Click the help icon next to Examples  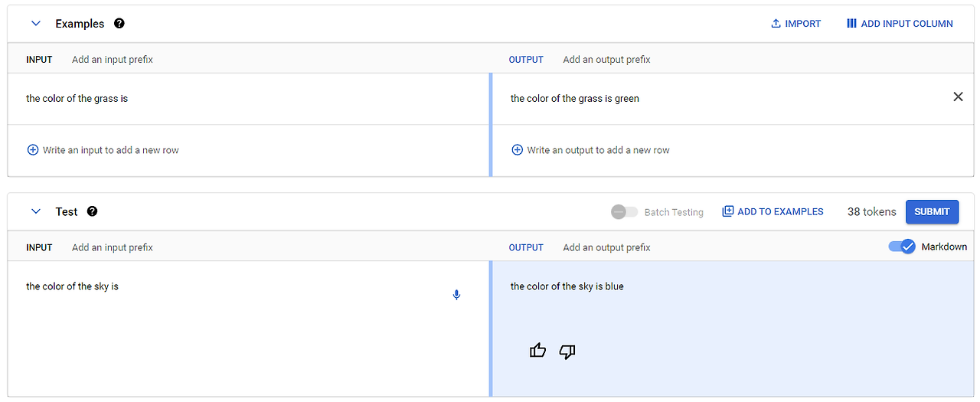pos(119,24)
